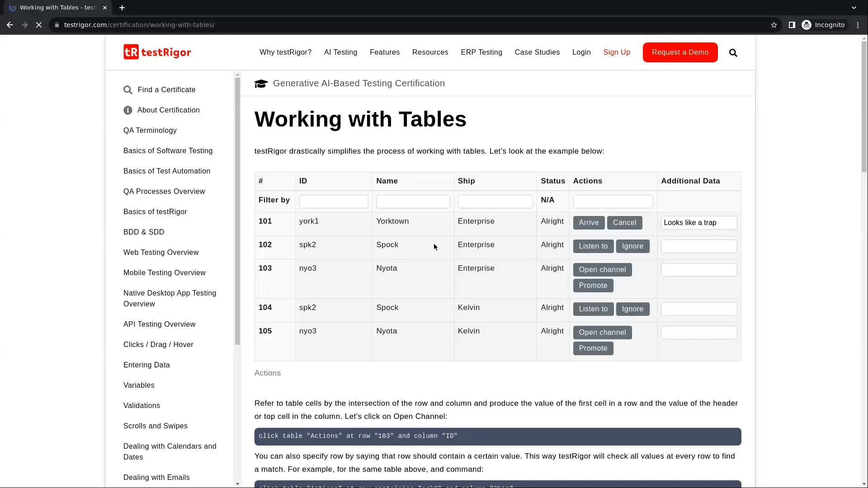Focus the Actions filter input field
868x488 pixels.
613,202
